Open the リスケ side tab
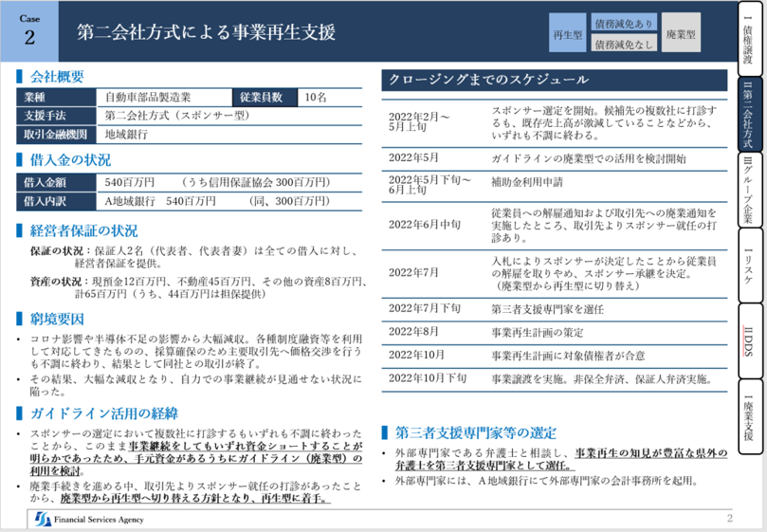This screenshot has width=767, height=532. tap(749, 266)
